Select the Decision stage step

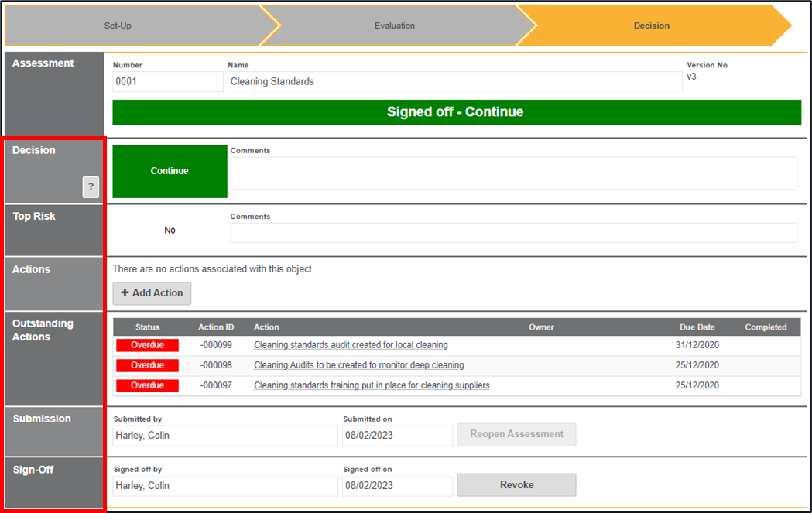pyautogui.click(x=651, y=26)
